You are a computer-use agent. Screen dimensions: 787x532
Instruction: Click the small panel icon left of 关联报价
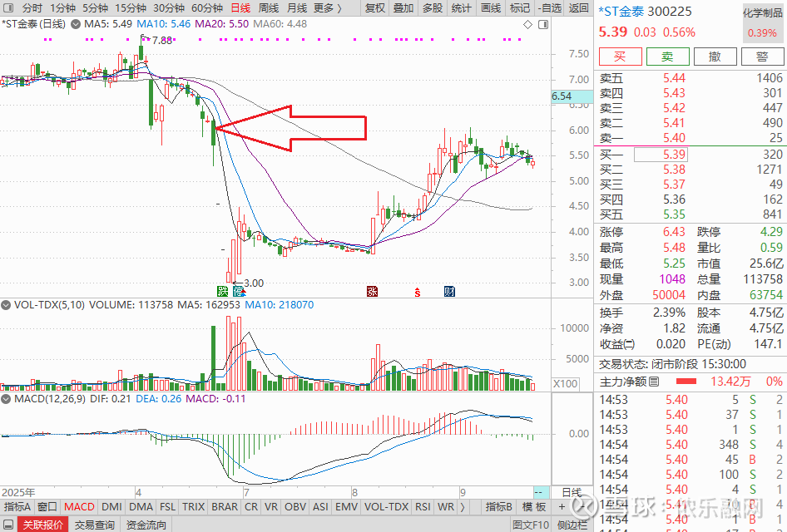(x=8, y=525)
